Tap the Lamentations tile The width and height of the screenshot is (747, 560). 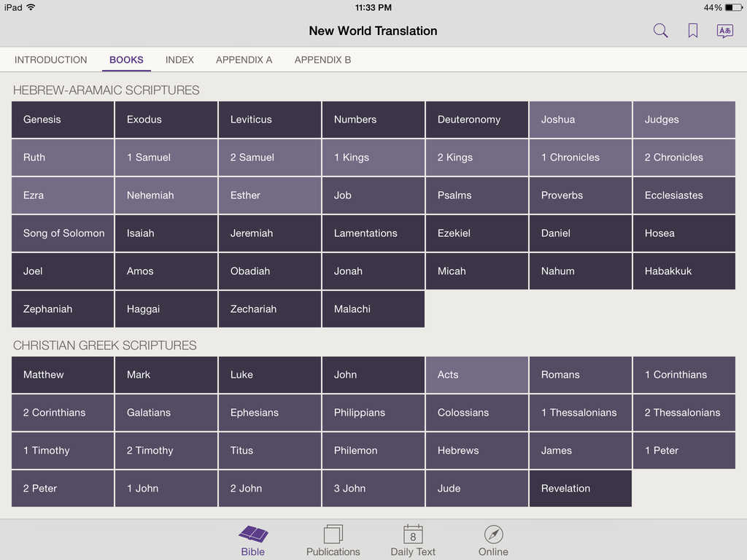[373, 233]
